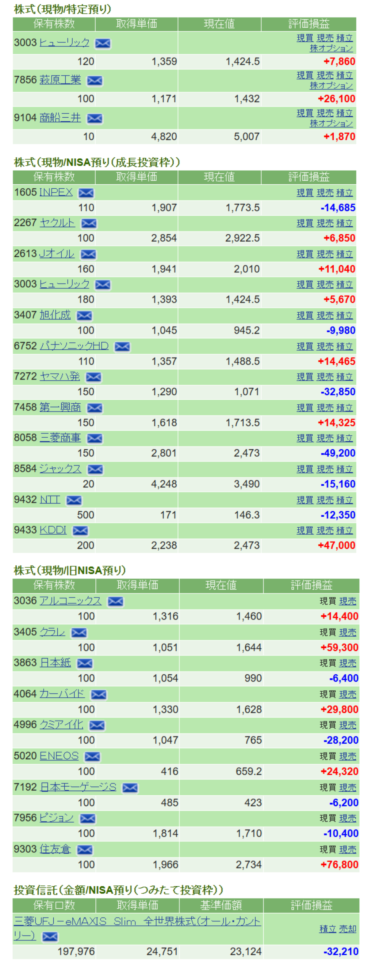Open the envelope icon for ENEOS
This screenshot has height=980, width=368.
click(92, 757)
